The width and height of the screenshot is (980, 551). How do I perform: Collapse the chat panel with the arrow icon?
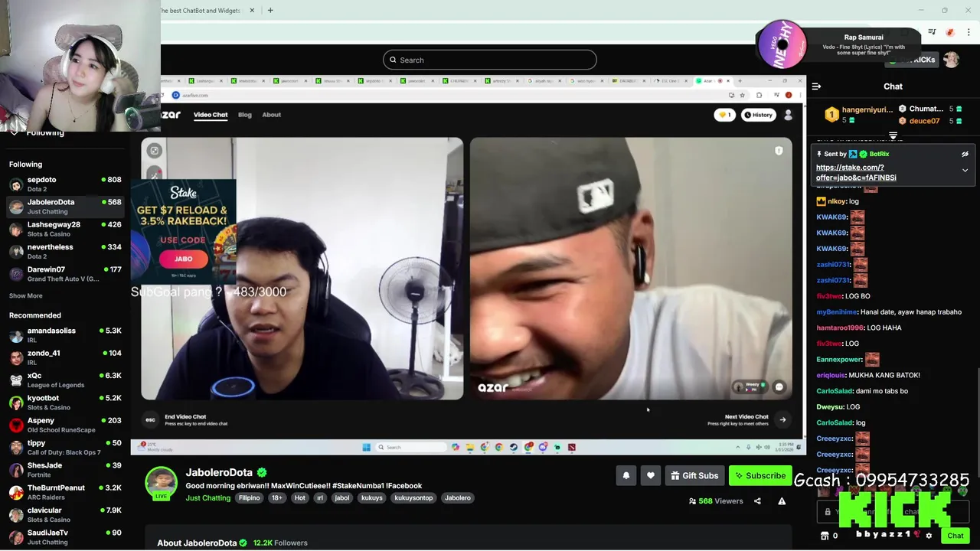pyautogui.click(x=816, y=86)
